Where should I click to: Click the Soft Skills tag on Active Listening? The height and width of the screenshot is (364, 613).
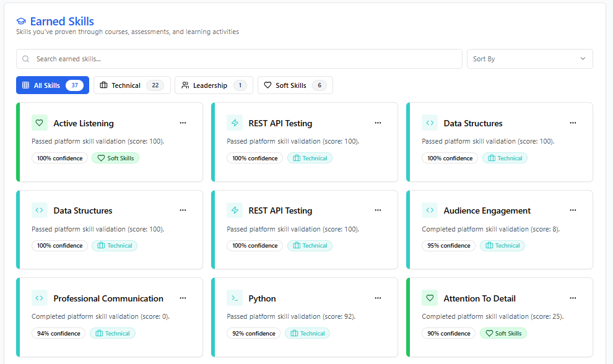point(116,158)
